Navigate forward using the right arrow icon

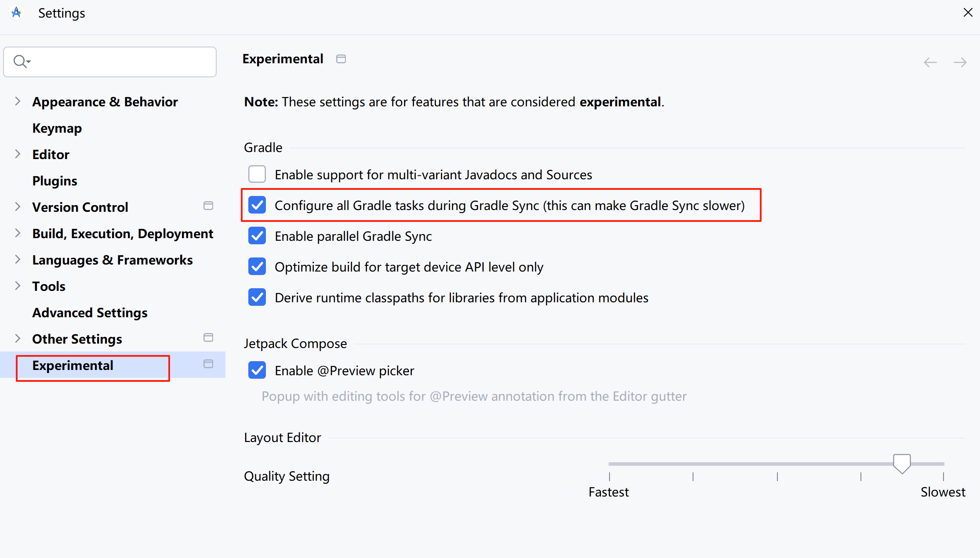tap(960, 62)
